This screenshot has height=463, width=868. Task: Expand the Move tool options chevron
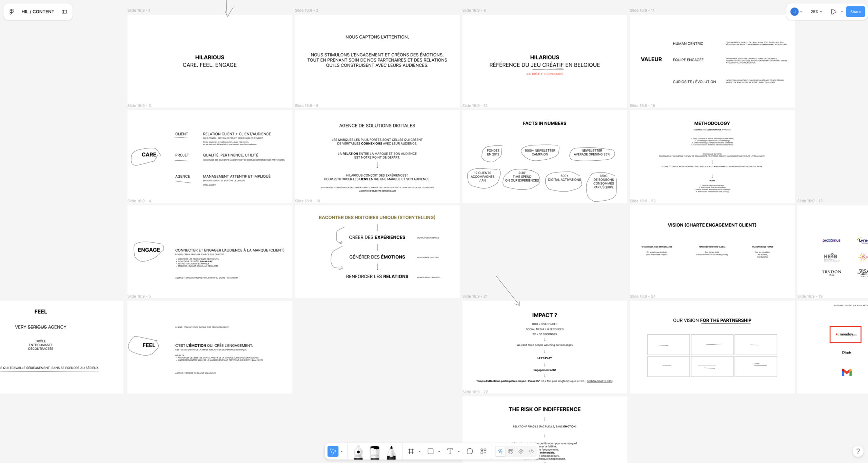coord(342,451)
